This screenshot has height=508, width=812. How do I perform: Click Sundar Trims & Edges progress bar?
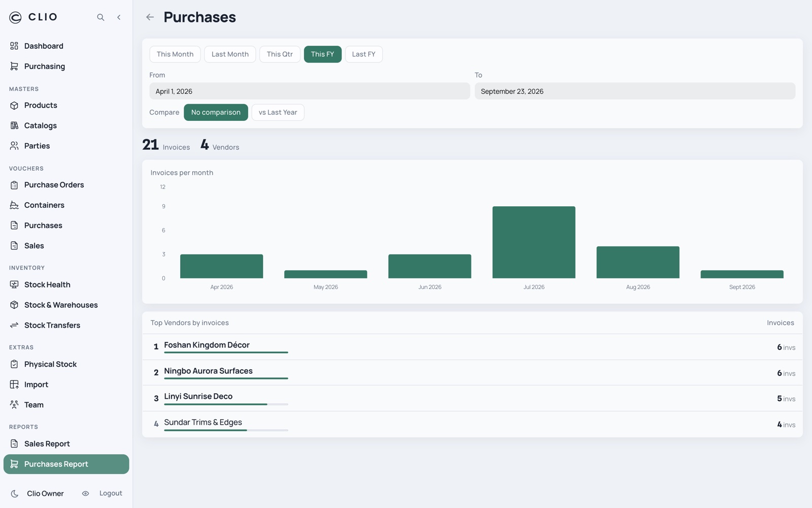pos(226,430)
